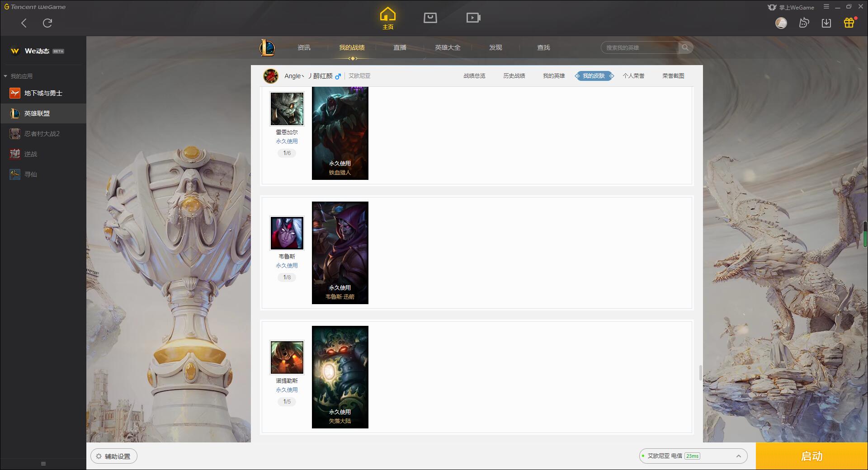Click the sidebar bottom hamburger icon
This screenshot has width=868, height=470.
43,464
